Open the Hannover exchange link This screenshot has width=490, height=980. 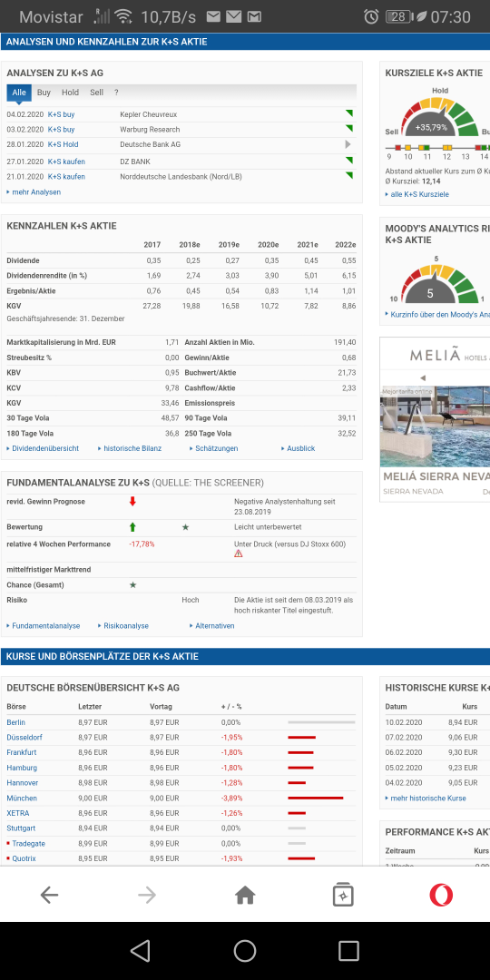[x=23, y=782]
